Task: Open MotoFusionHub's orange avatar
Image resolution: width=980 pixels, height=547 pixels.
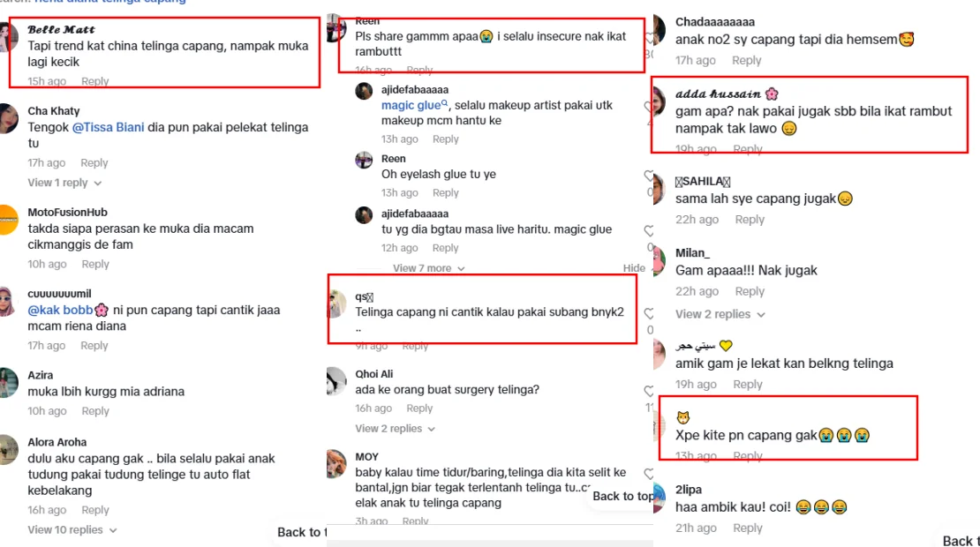Action: click(x=8, y=220)
